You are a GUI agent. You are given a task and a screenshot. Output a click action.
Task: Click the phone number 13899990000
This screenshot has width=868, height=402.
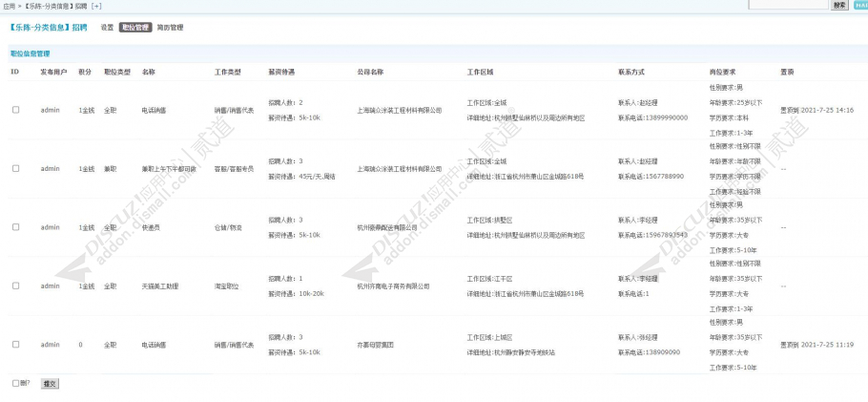(x=668, y=118)
